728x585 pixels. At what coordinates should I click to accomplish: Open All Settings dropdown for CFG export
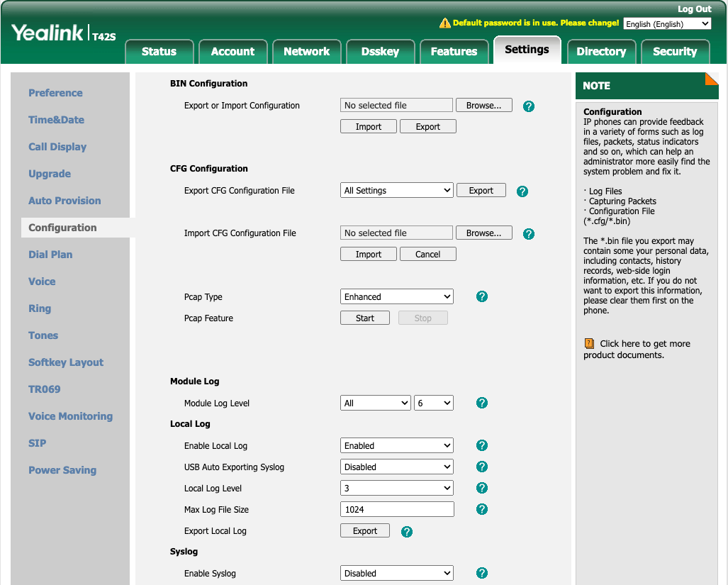click(397, 190)
